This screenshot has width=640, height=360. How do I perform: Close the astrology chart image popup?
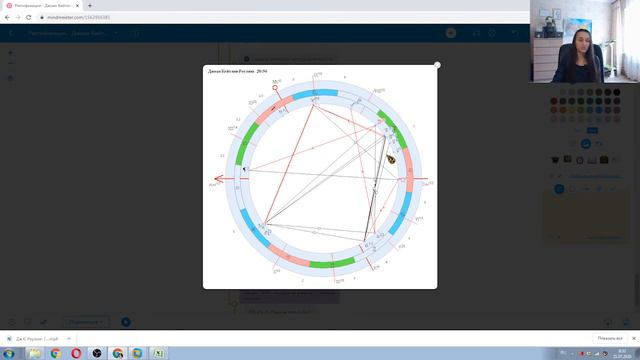(437, 65)
